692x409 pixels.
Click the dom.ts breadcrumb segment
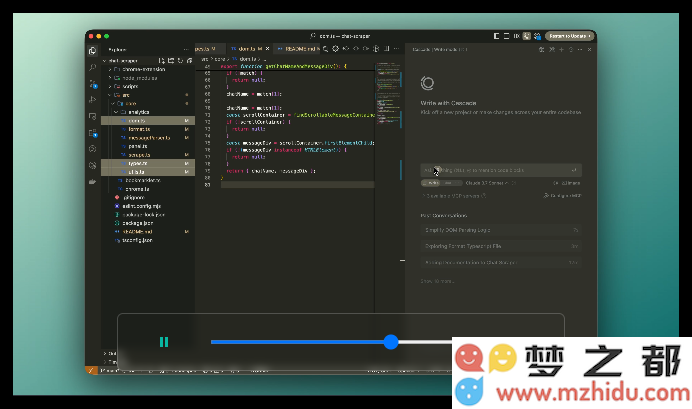247,59
